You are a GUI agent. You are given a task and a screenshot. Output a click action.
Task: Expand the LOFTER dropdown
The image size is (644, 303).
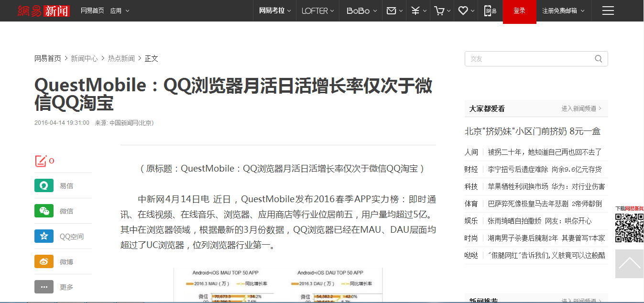(x=318, y=11)
